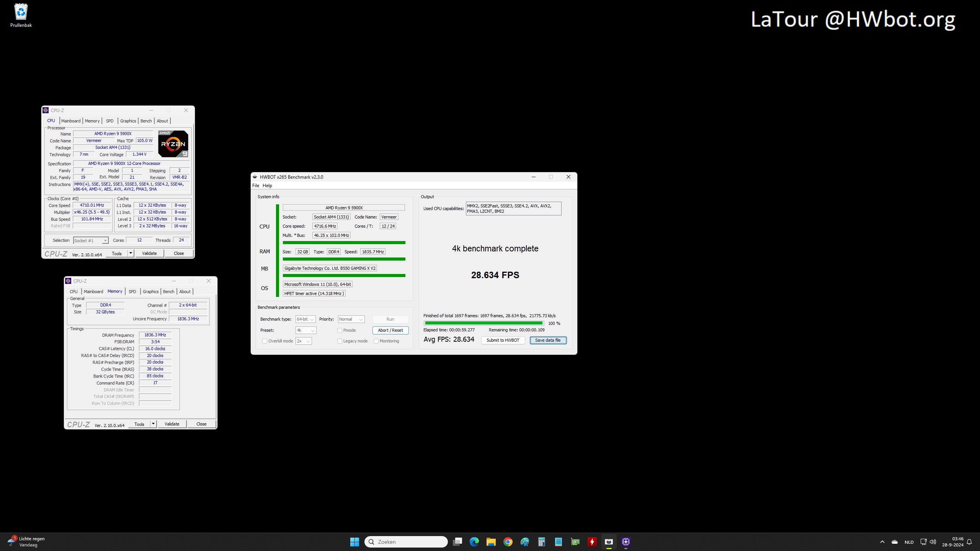This screenshot has width=980, height=551.
Task: Open the clock showing 03:46
Action: point(952,542)
